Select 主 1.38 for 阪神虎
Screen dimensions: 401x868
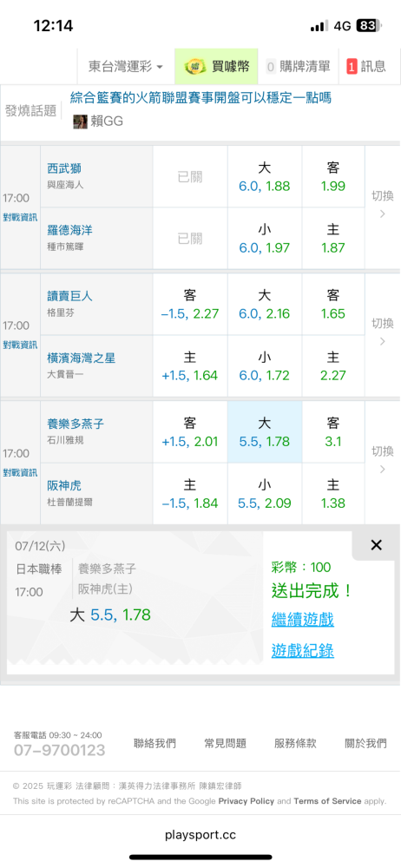click(x=333, y=494)
